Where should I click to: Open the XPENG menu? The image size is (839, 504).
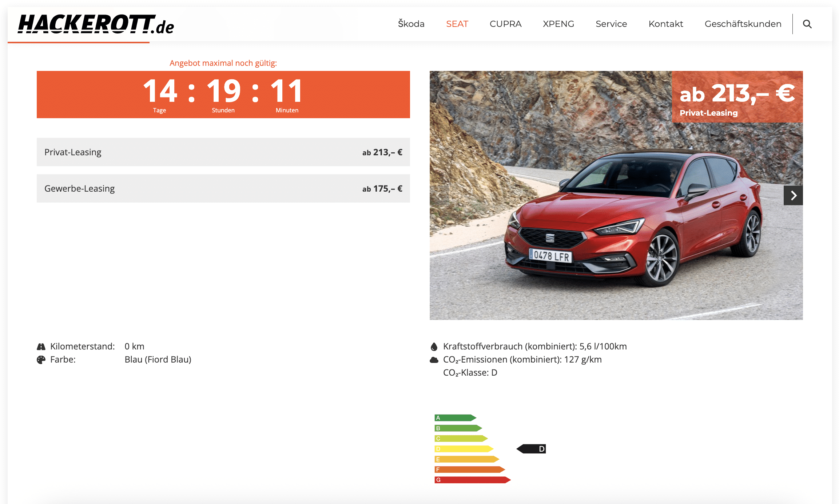[558, 24]
